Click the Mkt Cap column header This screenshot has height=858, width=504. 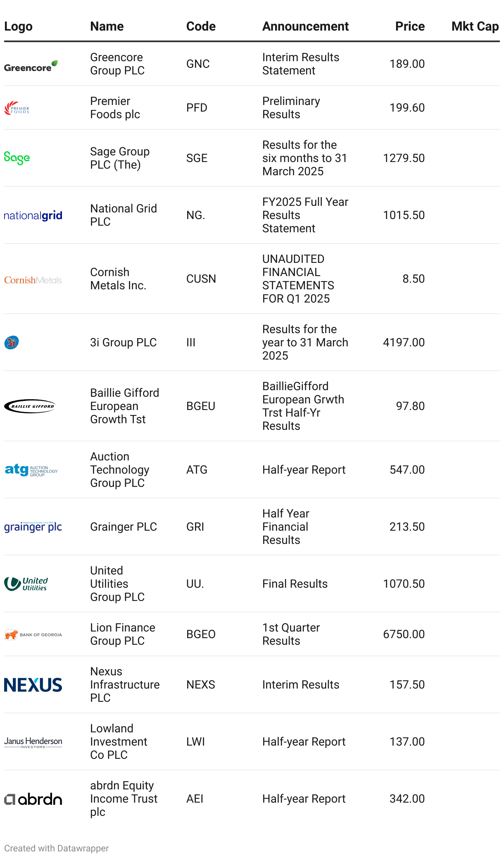[x=475, y=26]
